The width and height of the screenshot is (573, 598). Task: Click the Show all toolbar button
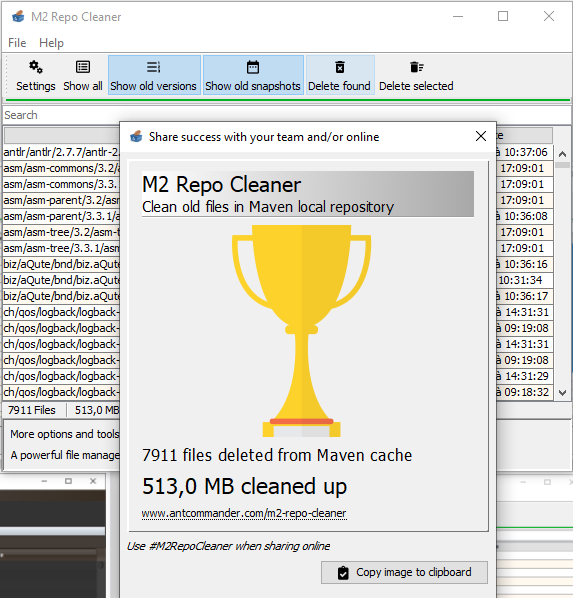(x=83, y=76)
